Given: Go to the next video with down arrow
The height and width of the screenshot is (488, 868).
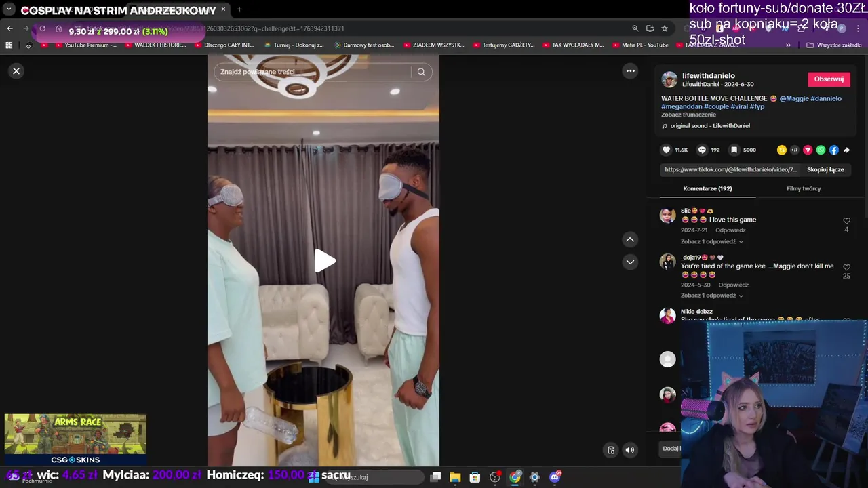Looking at the screenshot, I should [630, 262].
